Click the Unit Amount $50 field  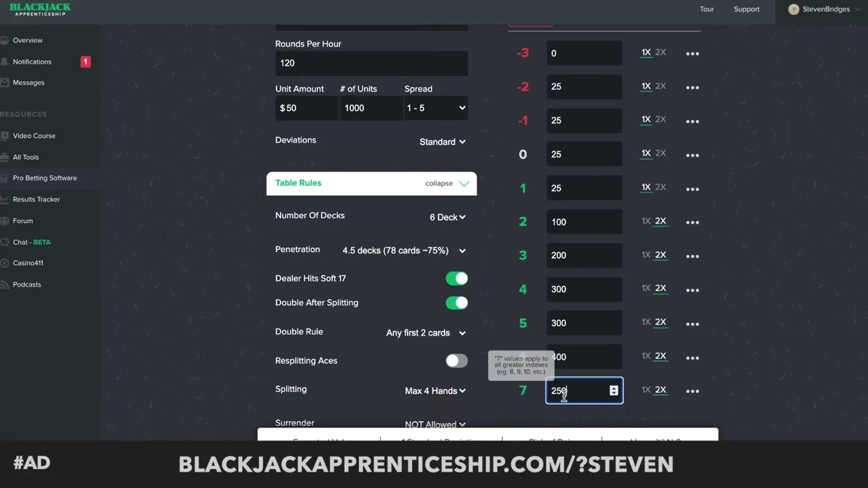pyautogui.click(x=307, y=108)
